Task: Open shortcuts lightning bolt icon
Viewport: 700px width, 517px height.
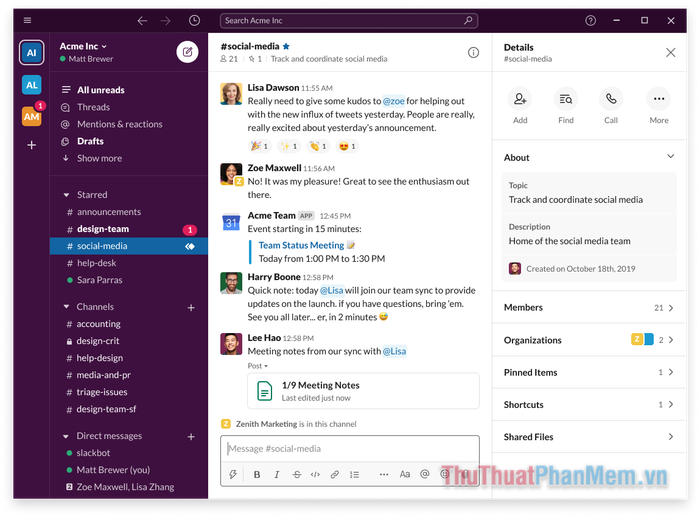Action: pyautogui.click(x=233, y=474)
